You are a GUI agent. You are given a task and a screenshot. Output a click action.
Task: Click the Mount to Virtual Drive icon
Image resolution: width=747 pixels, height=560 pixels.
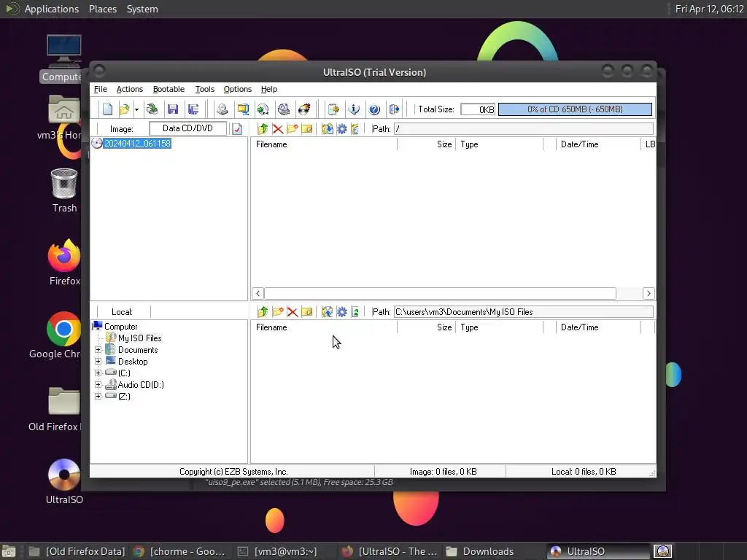pos(284,109)
